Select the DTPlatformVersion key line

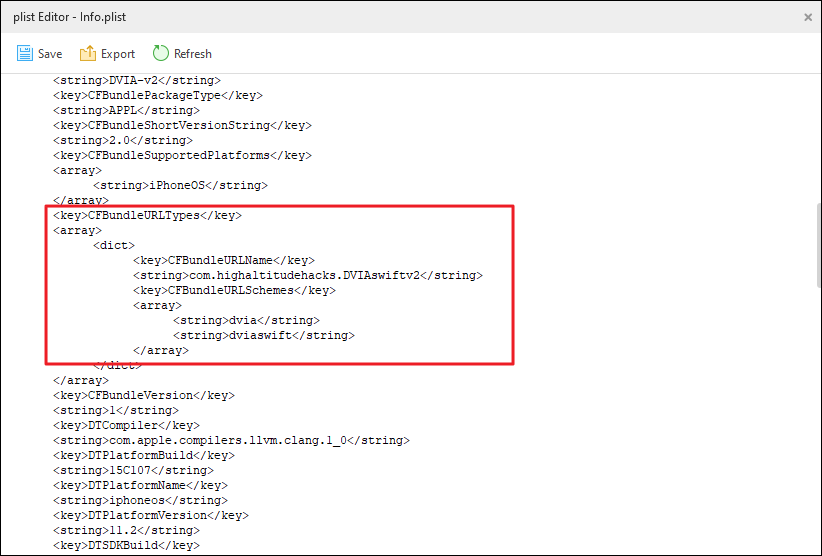coord(151,516)
